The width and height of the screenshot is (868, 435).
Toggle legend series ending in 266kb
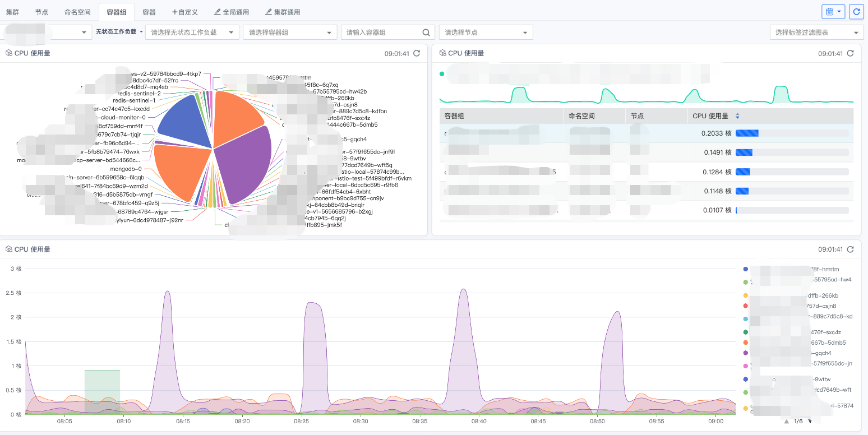point(746,295)
